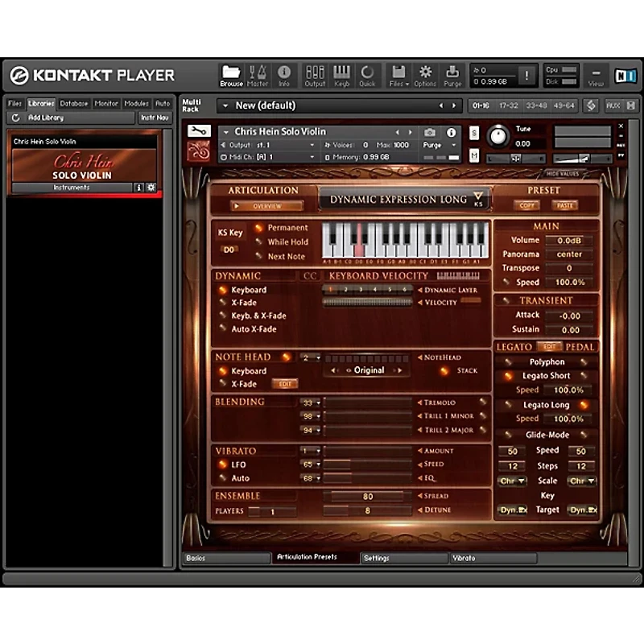Select Permanent key switch mode
644x644 pixels.
click(x=258, y=228)
